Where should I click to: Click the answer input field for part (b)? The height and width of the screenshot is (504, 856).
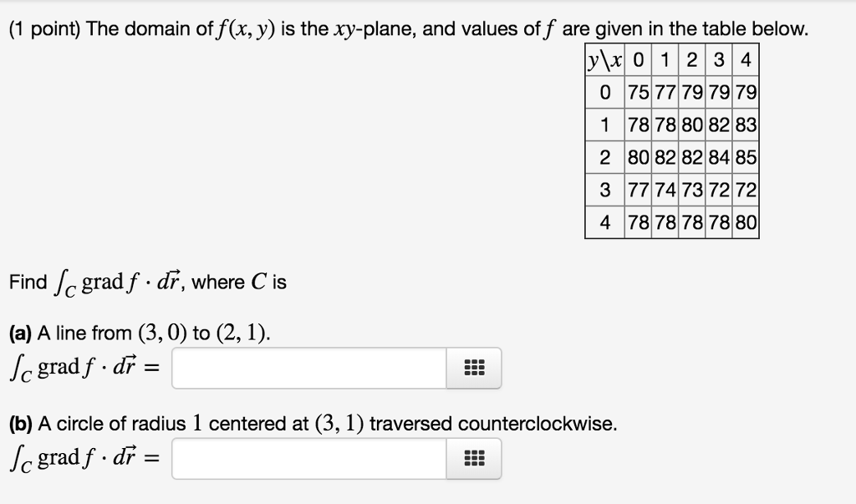coord(309,458)
